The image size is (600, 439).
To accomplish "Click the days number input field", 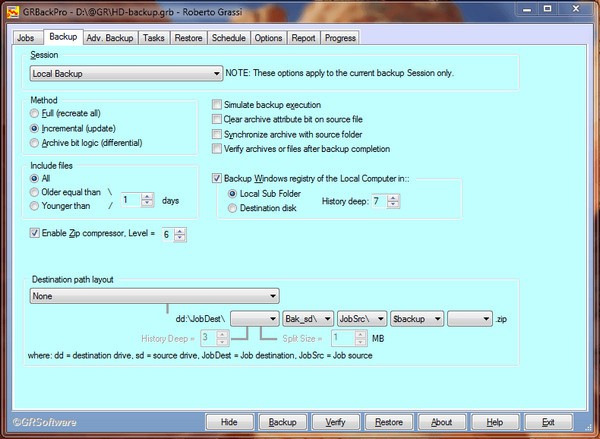I will 128,200.
